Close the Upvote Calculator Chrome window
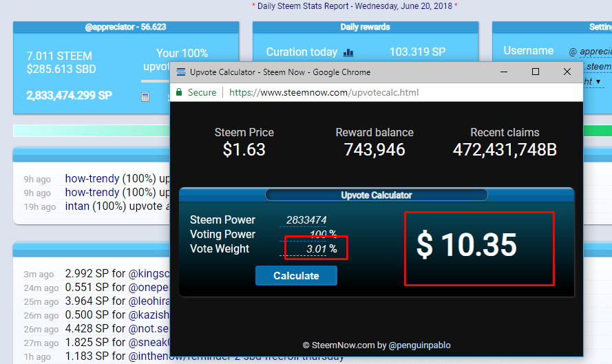Viewport: 612px width, 364px height. (x=567, y=72)
